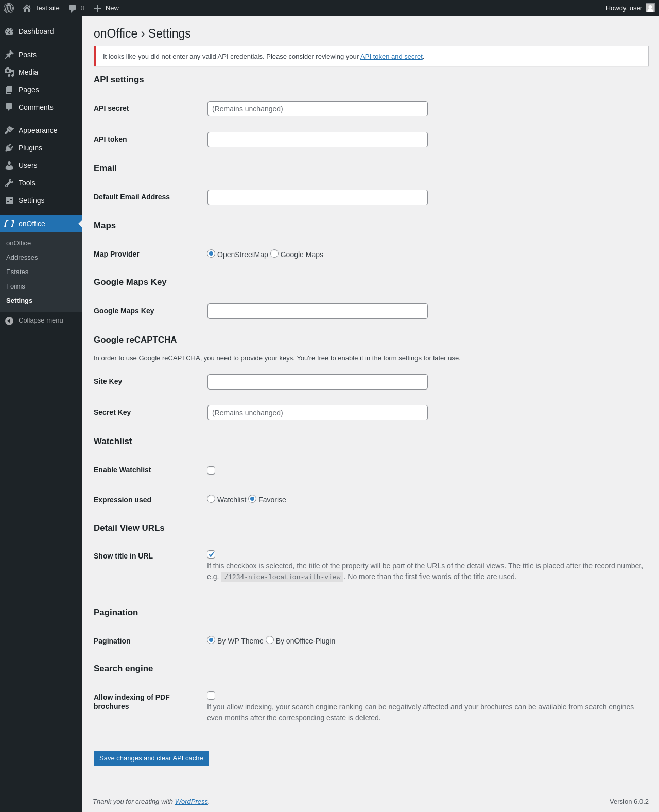659x812 pixels.
Task: Open the Posts menu
Action: click(41, 55)
